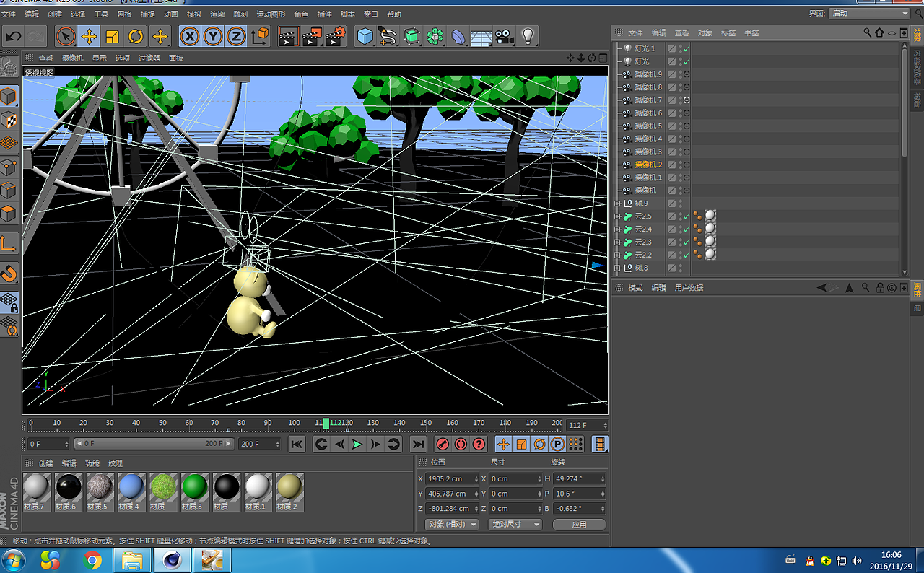Enable the snap magnet tool
The width and height of the screenshot is (924, 573).
pos(9,274)
